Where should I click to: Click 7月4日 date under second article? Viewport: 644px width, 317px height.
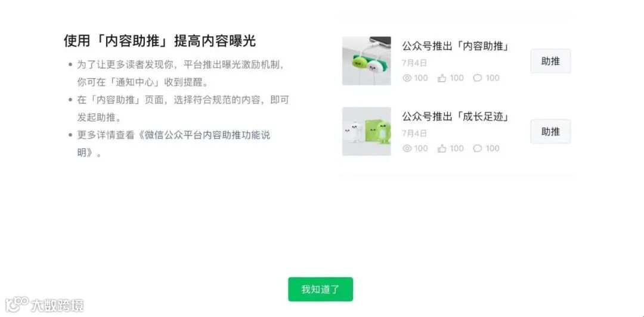click(x=414, y=133)
